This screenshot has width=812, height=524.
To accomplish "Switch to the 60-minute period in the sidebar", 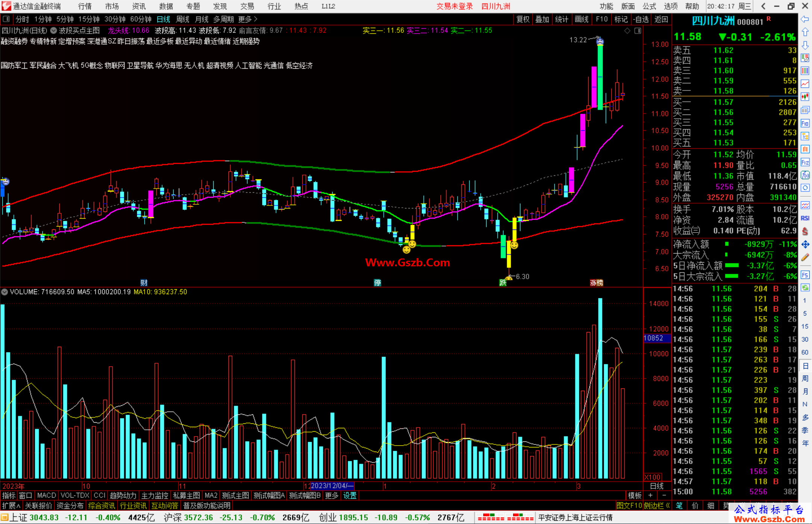I will coord(805,352).
